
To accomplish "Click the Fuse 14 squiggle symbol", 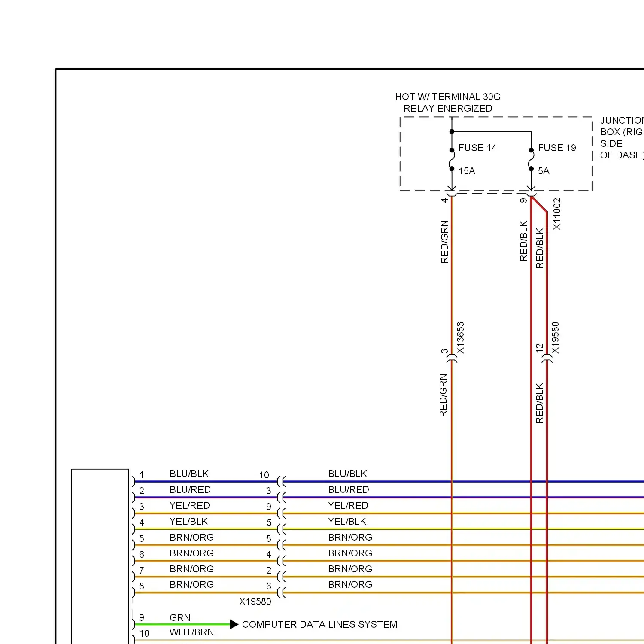I will pyautogui.click(x=452, y=159).
